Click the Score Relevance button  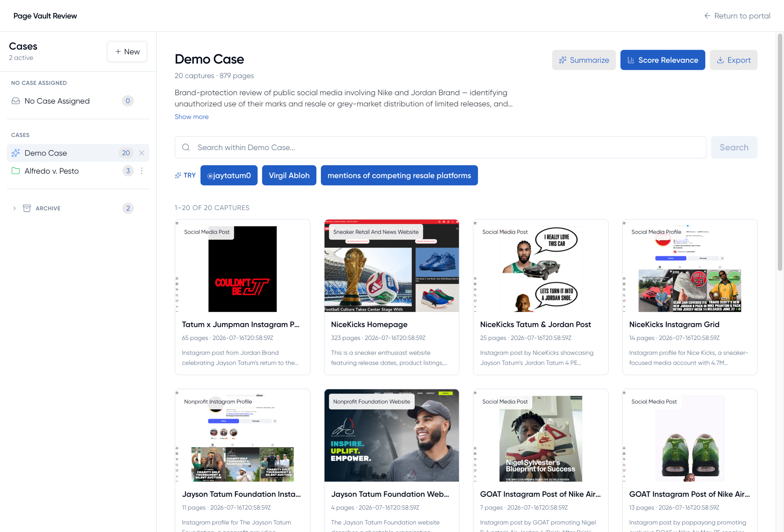tap(662, 60)
